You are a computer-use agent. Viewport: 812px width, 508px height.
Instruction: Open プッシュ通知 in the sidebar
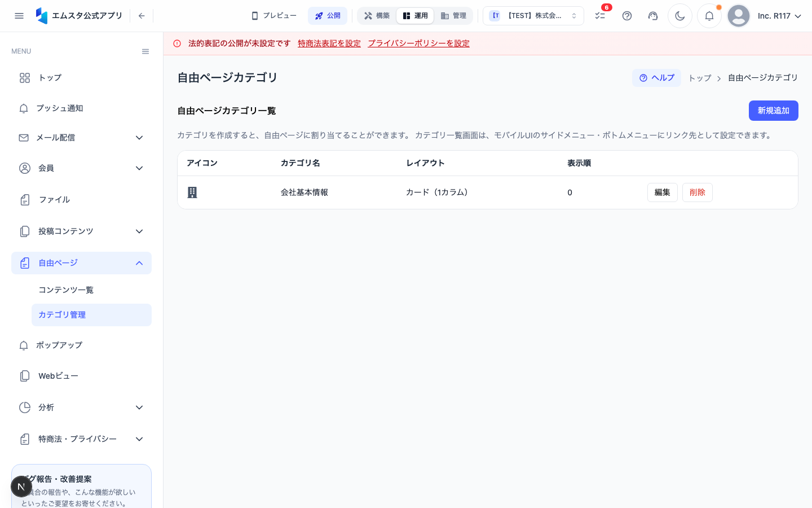click(x=81, y=108)
